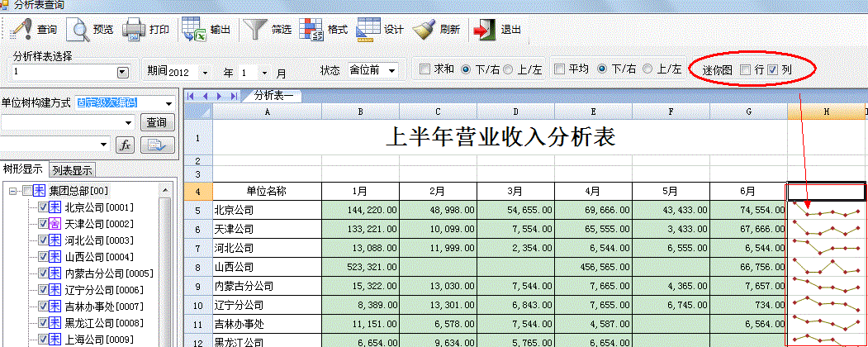Click 山西公司 sparkline in column H
The width and height of the screenshot is (868, 347).
(x=826, y=267)
